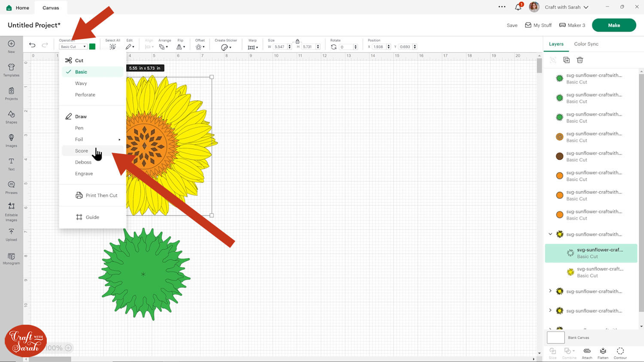Expand the Foil submenu arrow
The image size is (644, 362).
(x=119, y=139)
